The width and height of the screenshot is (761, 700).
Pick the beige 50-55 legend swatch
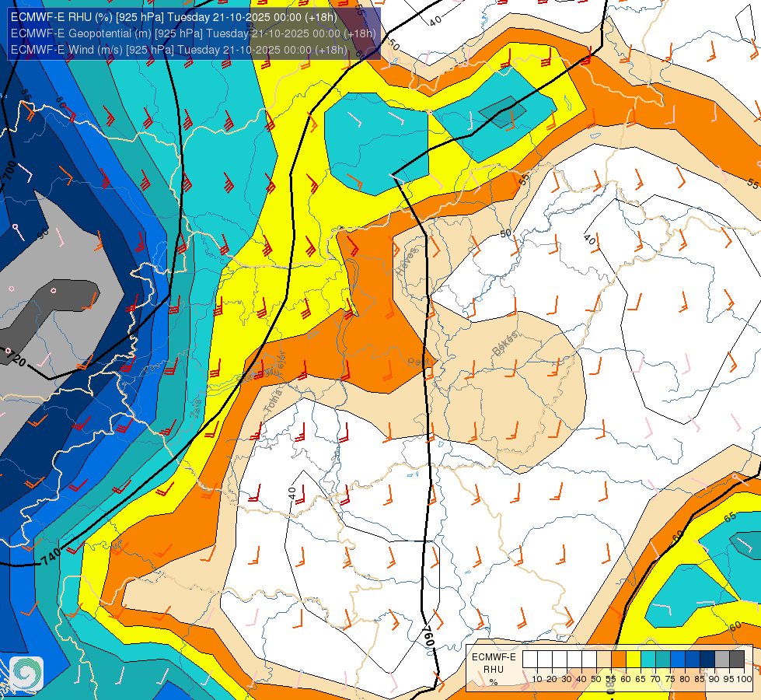(x=604, y=660)
